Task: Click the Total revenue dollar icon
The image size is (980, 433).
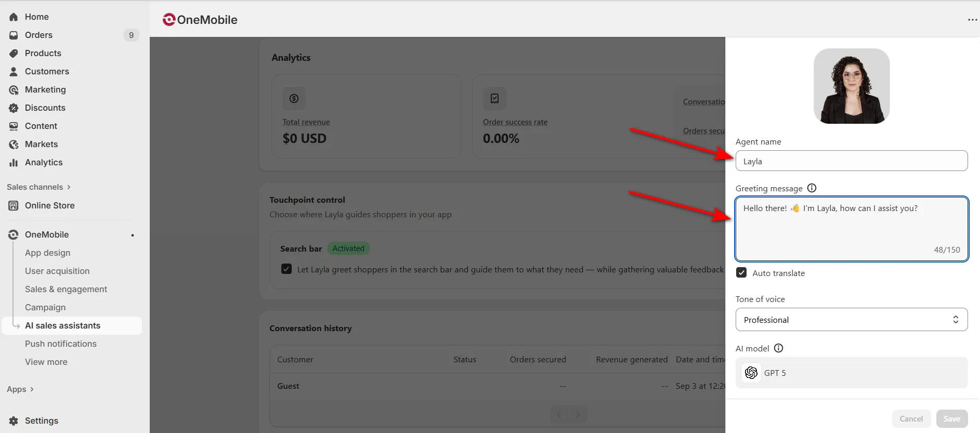Action: click(294, 98)
